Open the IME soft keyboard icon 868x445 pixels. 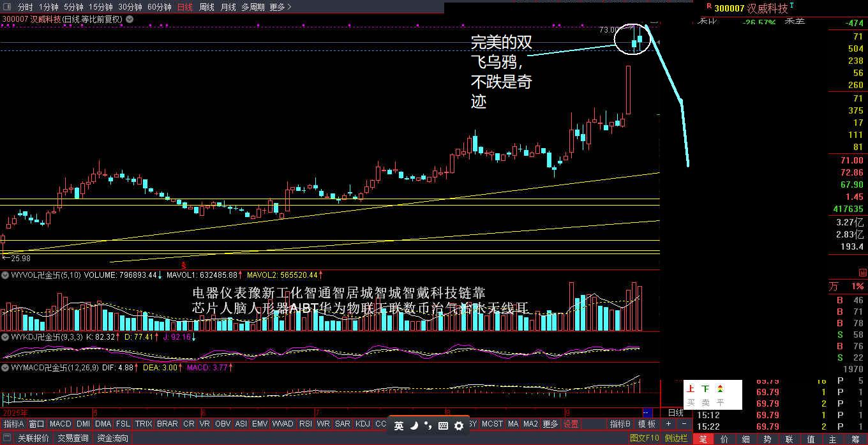443,425
